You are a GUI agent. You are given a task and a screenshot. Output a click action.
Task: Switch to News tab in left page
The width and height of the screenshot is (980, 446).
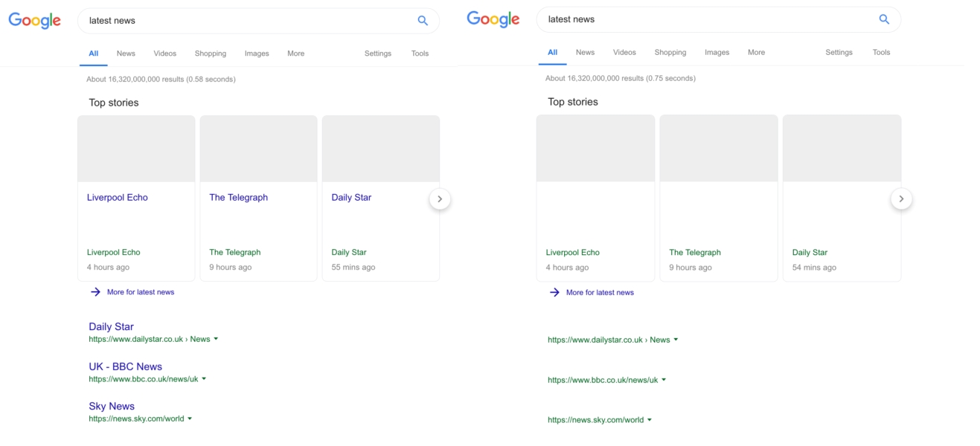[x=126, y=54]
